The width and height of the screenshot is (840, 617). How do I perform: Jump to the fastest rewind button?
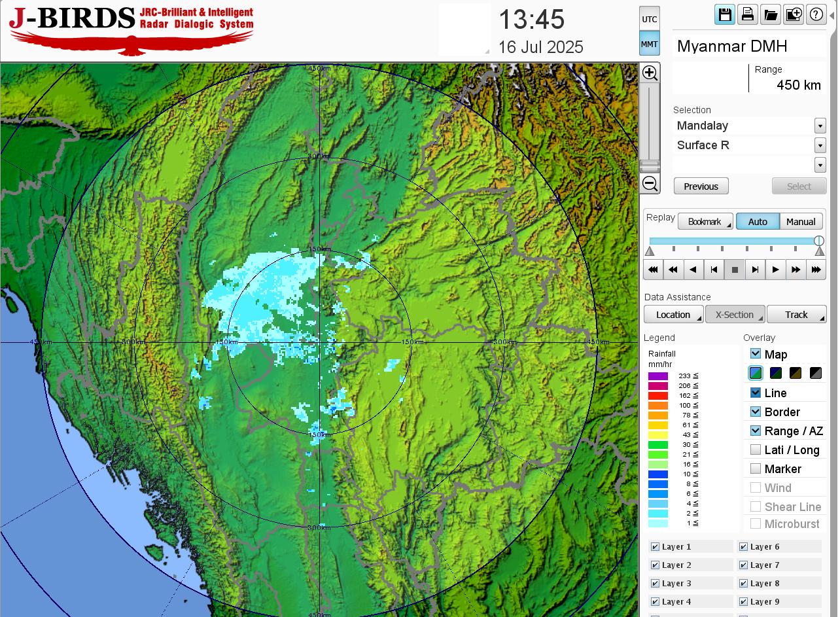click(x=653, y=270)
